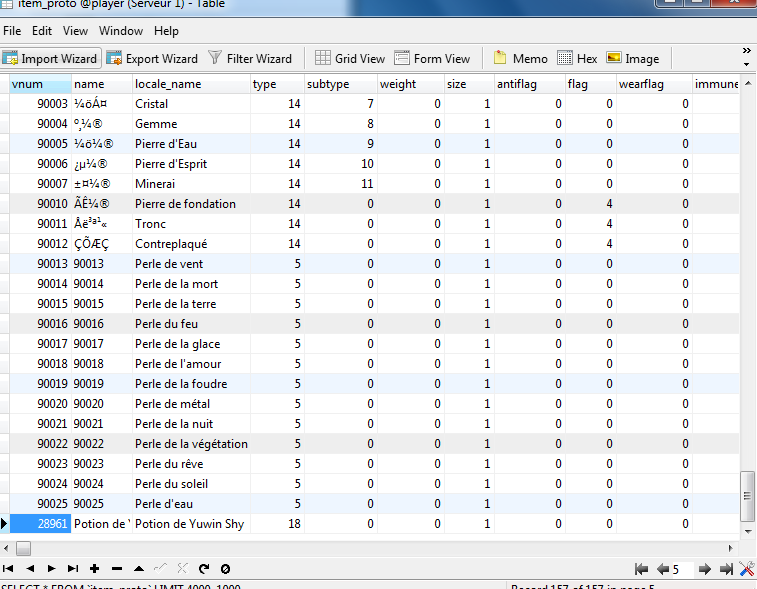Go to the next page arrow
The image size is (757, 589).
(x=705, y=569)
